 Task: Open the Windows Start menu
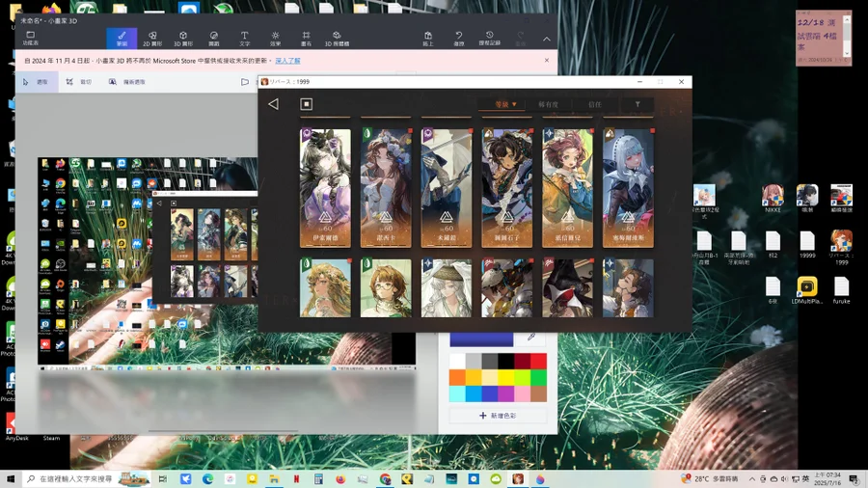10,478
